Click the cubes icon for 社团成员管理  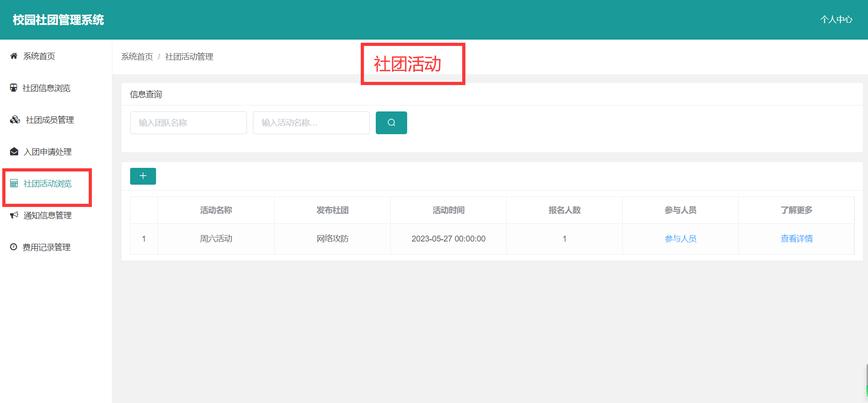point(15,120)
